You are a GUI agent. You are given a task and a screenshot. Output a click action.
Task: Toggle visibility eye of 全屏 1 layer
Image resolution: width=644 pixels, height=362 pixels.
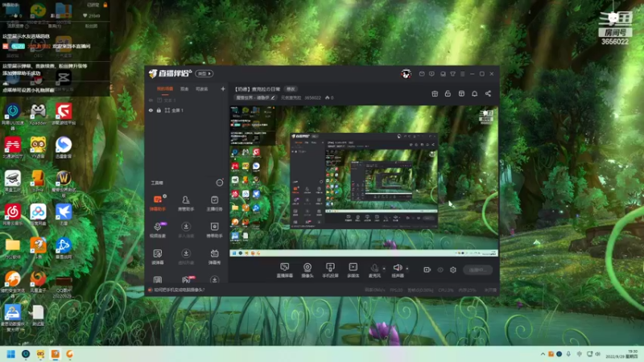point(151,110)
